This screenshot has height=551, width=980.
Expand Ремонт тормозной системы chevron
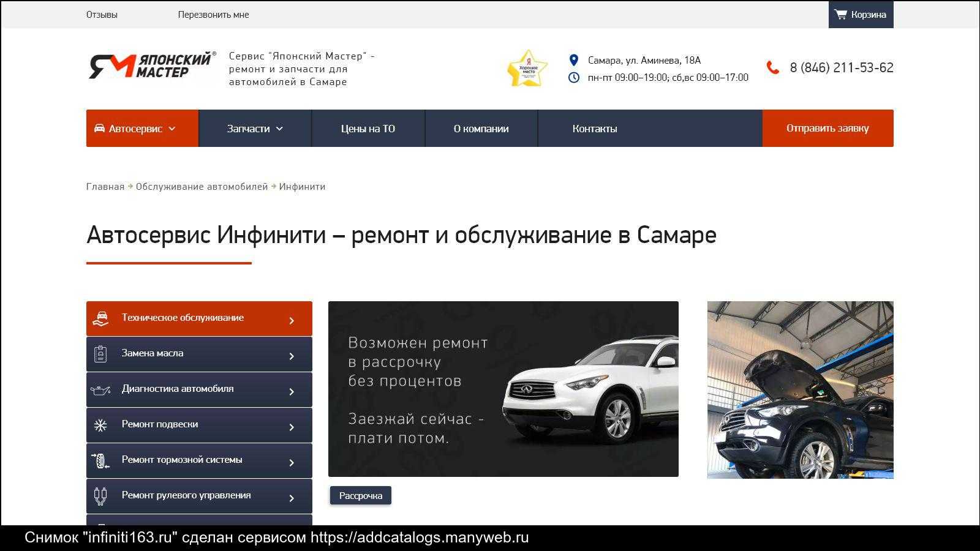pos(292,462)
